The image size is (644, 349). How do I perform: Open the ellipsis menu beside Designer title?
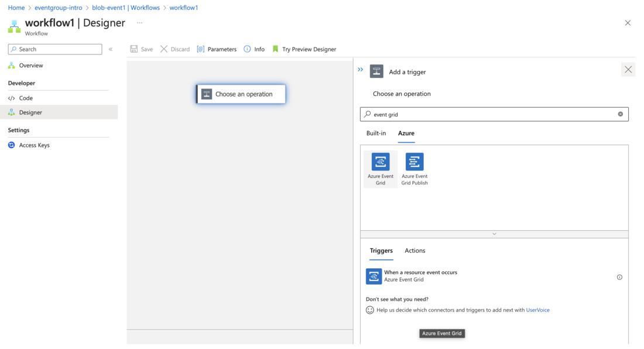point(140,23)
